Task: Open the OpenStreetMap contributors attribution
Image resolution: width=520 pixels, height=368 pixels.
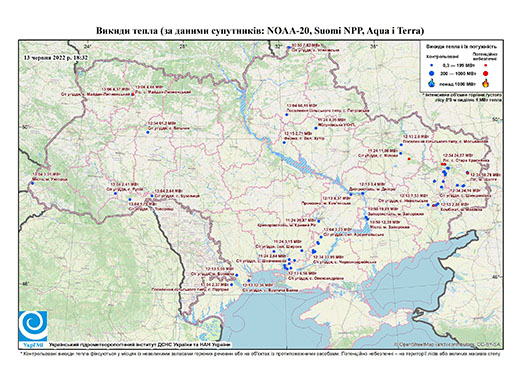Action: (448, 344)
